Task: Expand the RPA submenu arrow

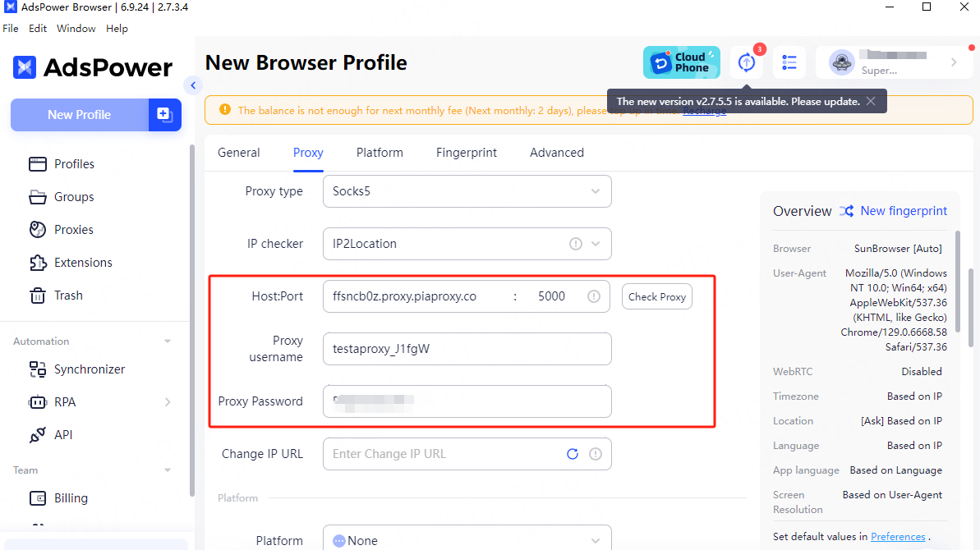Action: point(168,402)
